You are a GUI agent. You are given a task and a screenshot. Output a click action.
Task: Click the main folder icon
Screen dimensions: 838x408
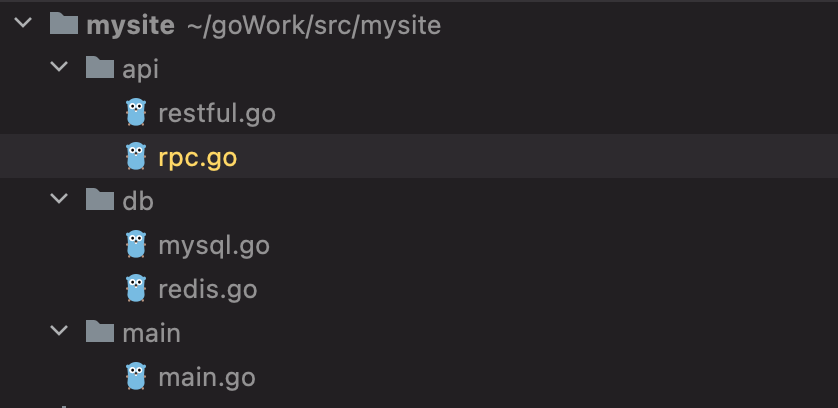coord(99,332)
